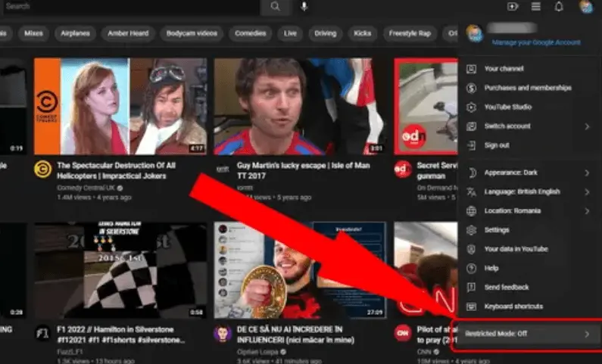Open Ciprian Loapa channel avatar

pyautogui.click(x=223, y=333)
